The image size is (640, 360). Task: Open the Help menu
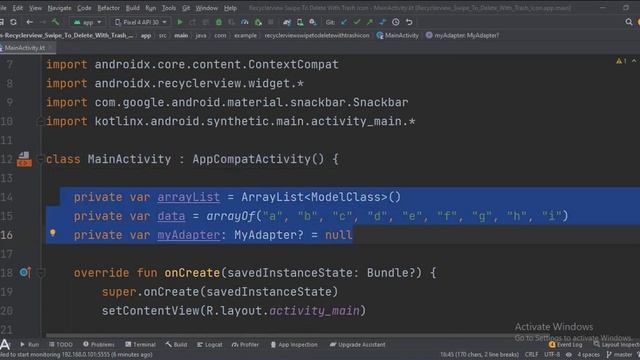pyautogui.click(x=230, y=8)
